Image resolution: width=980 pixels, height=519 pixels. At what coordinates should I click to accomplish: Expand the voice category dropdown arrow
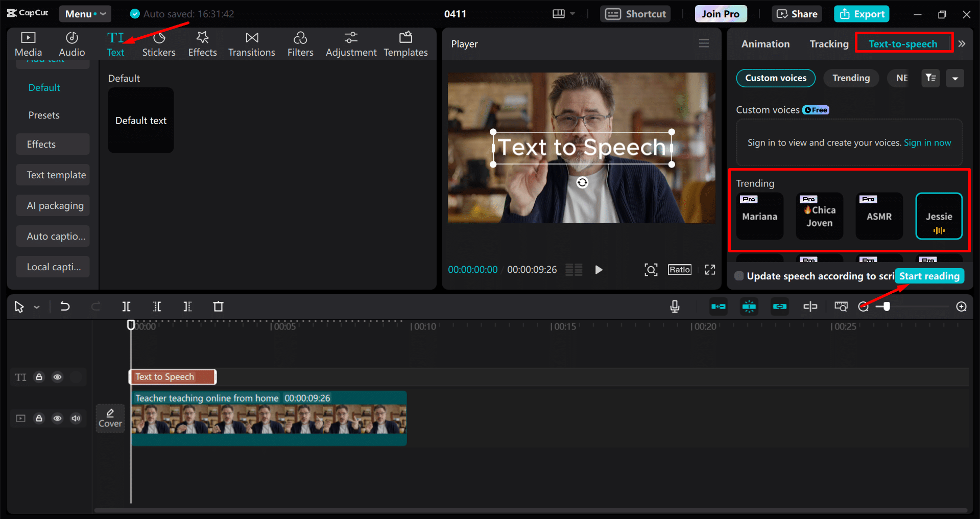click(x=954, y=78)
